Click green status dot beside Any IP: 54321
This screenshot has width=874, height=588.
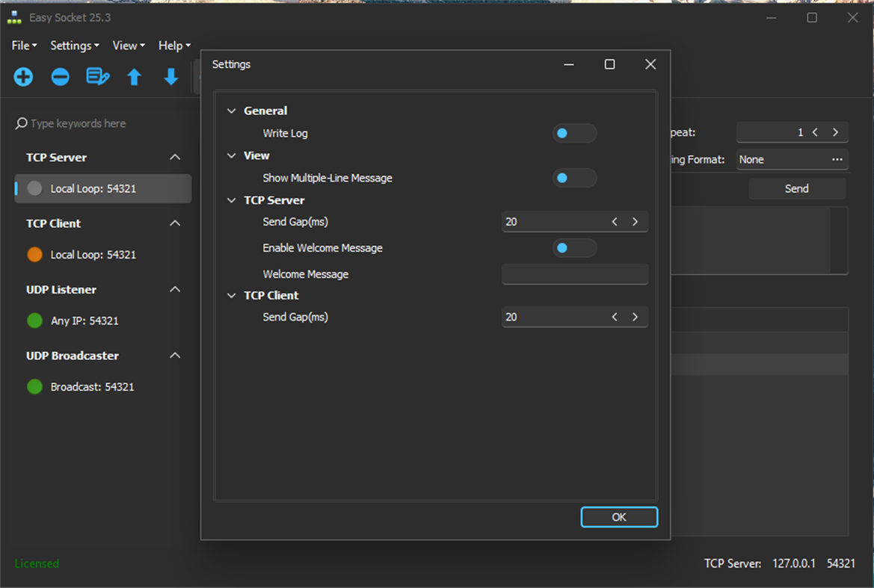(34, 321)
